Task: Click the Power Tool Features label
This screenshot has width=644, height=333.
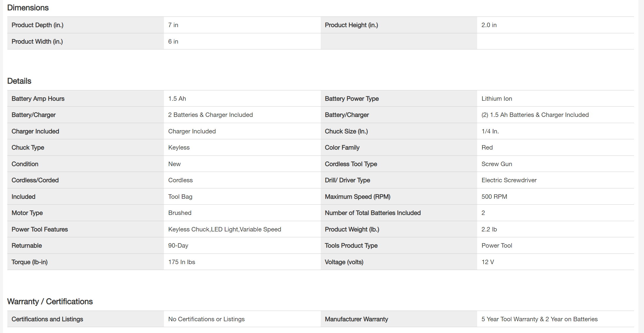Action: (40, 229)
